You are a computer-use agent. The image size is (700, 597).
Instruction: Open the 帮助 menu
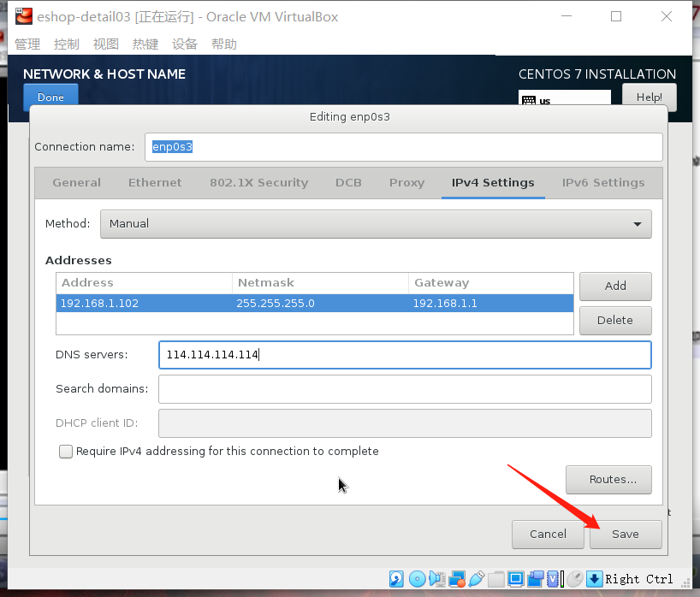(x=224, y=44)
